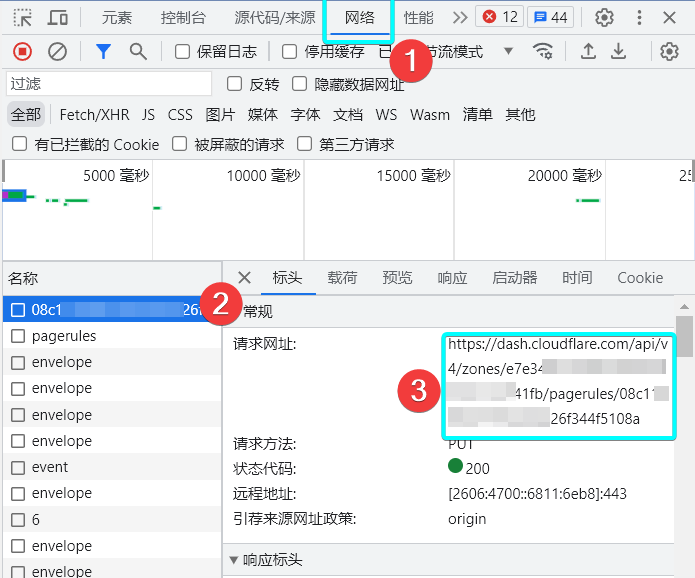Import HAR file upload icon
This screenshot has height=578, width=695.
coord(588,51)
